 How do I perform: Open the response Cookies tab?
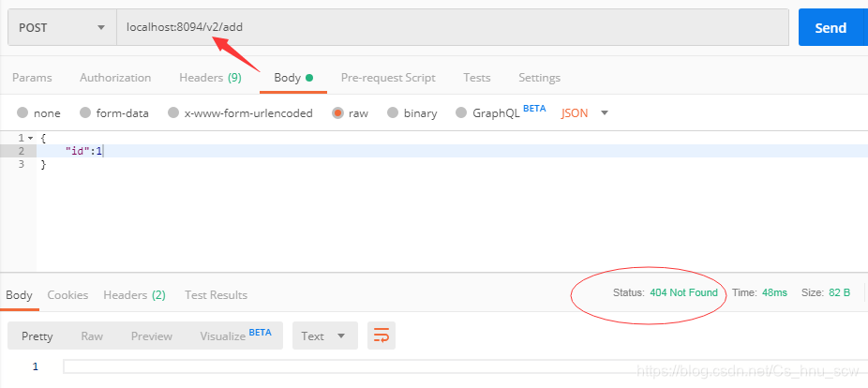point(67,295)
